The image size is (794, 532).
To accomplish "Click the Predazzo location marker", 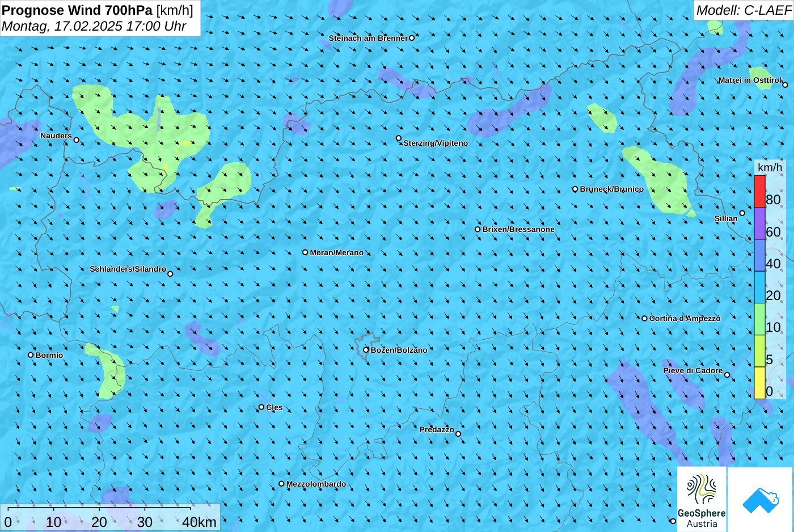I will point(458,434).
